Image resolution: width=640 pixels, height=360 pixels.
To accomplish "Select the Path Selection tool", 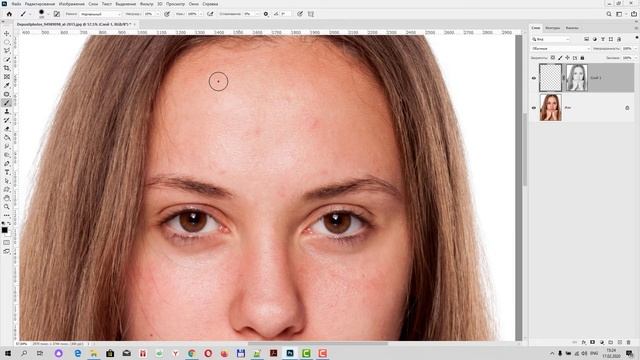I will click(7, 181).
